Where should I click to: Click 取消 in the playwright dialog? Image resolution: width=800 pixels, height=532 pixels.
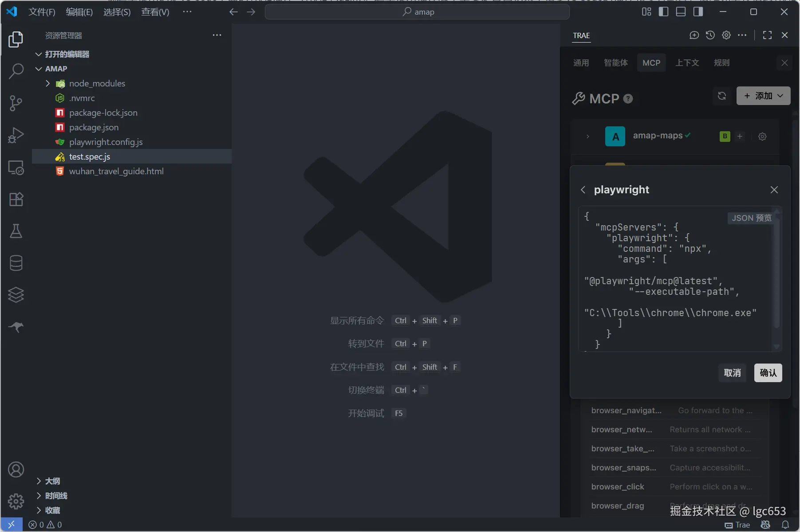click(732, 373)
